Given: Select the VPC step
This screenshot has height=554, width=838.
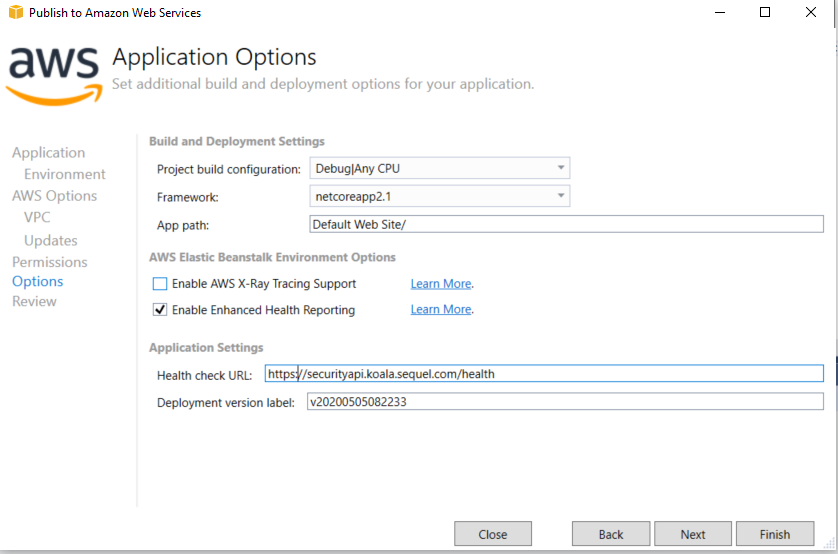Looking at the screenshot, I should pyautogui.click(x=37, y=217).
